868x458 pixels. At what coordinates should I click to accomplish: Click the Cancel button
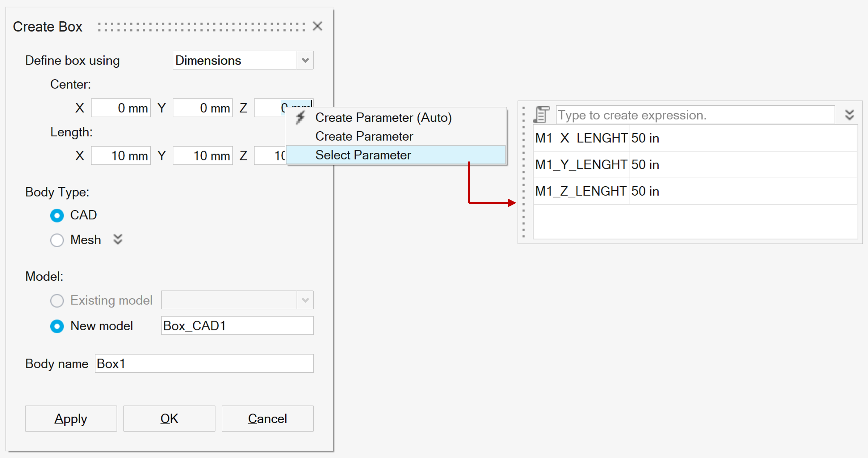coord(267,418)
